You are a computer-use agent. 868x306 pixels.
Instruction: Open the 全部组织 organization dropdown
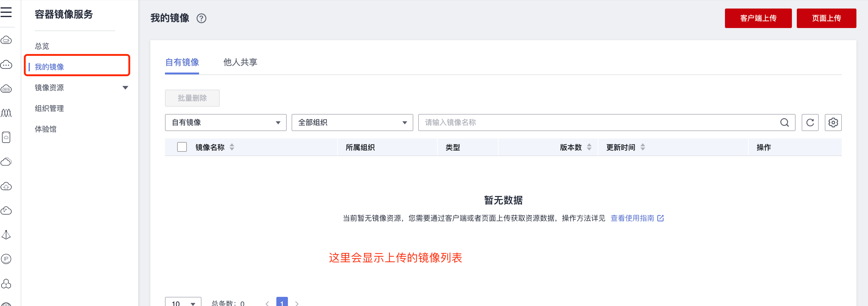[x=352, y=123]
